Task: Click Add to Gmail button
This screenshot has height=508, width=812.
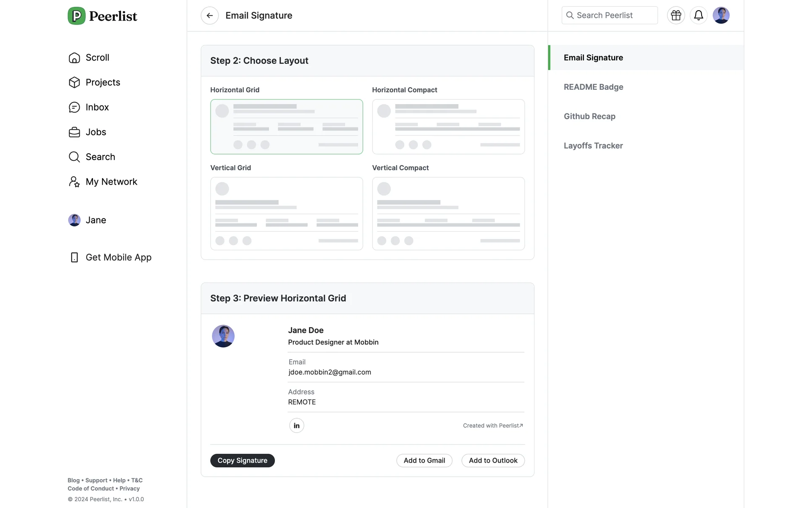Action: click(424, 461)
